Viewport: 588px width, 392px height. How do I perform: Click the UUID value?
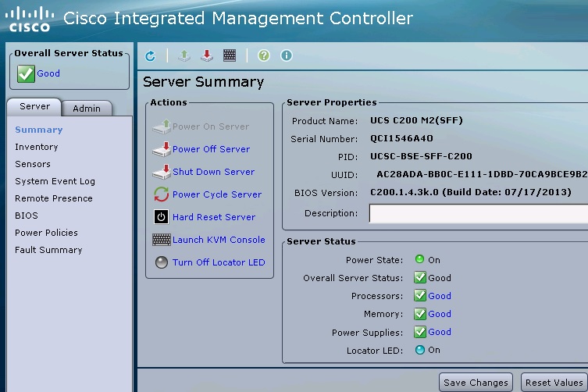tap(483, 174)
